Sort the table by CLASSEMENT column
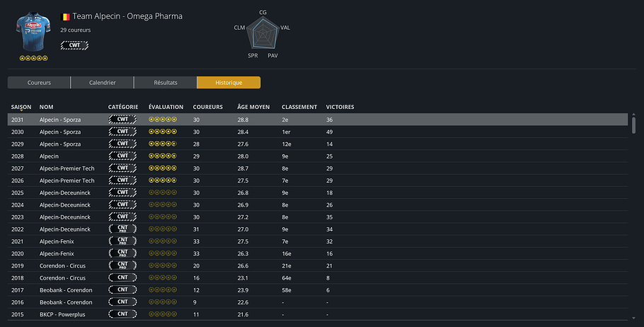The height and width of the screenshot is (327, 644). coord(299,107)
